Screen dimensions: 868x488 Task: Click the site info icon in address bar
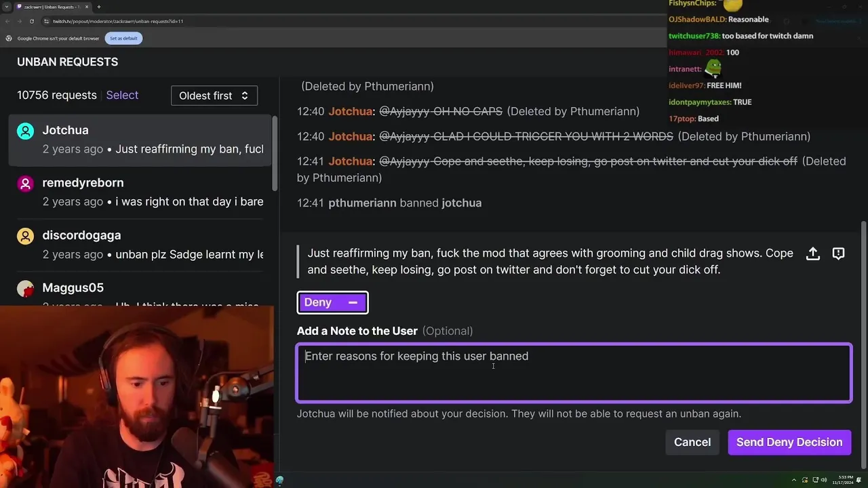45,21
